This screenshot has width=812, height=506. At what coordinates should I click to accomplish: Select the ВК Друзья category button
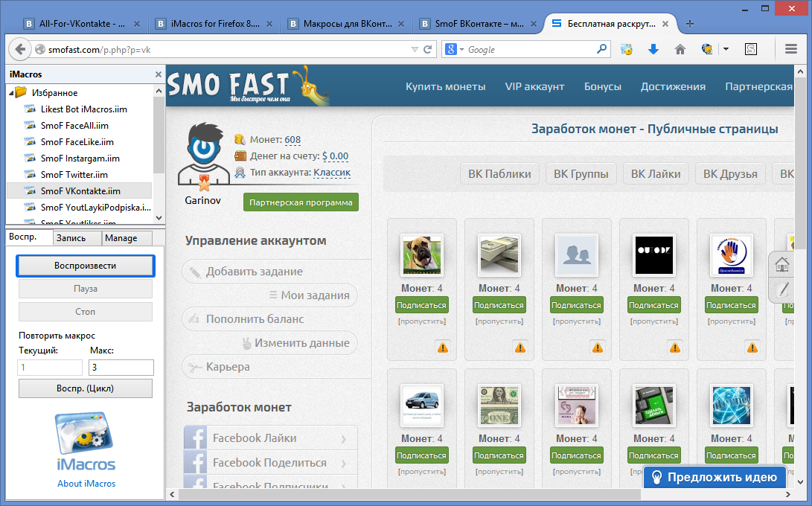pos(730,174)
